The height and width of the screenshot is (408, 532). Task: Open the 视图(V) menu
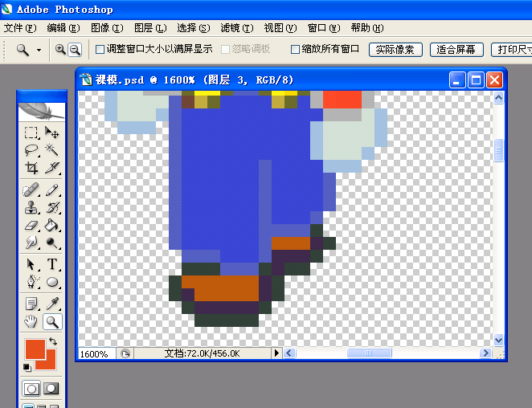tap(280, 28)
